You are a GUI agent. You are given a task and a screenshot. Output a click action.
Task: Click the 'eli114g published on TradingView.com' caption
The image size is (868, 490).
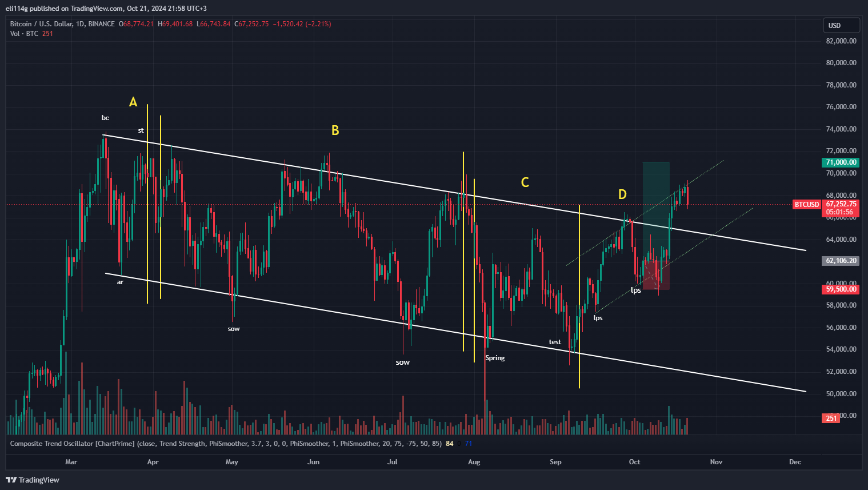(x=106, y=9)
